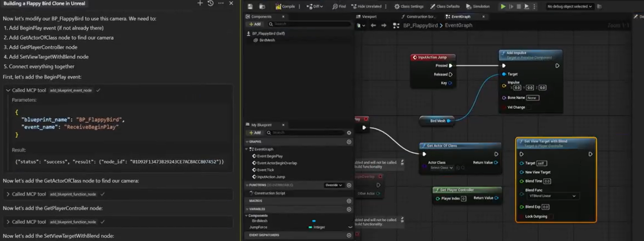The image size is (644, 241).
Task: Select Event ActorBeginOverlap in graph list
Action: tap(277, 163)
